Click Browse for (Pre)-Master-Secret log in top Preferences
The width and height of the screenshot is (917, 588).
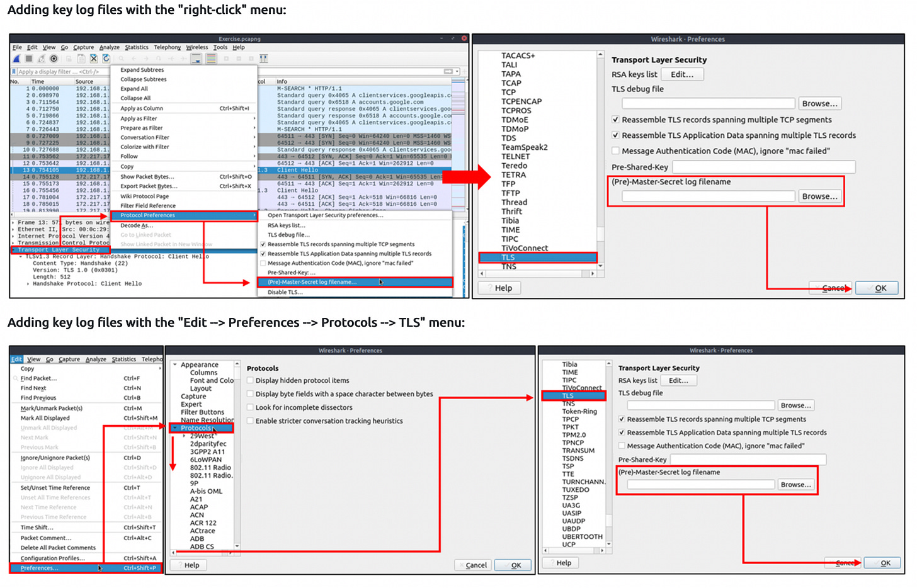click(x=819, y=196)
